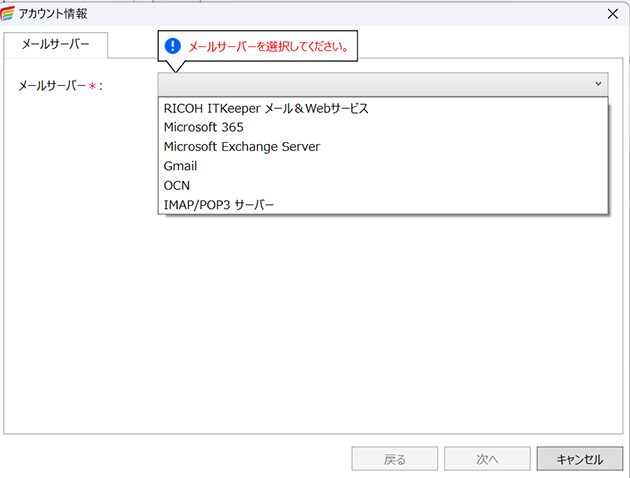Screen dimensions: 630x478
Task: Click the メールサーバー field label
Action: pyautogui.click(x=52, y=85)
